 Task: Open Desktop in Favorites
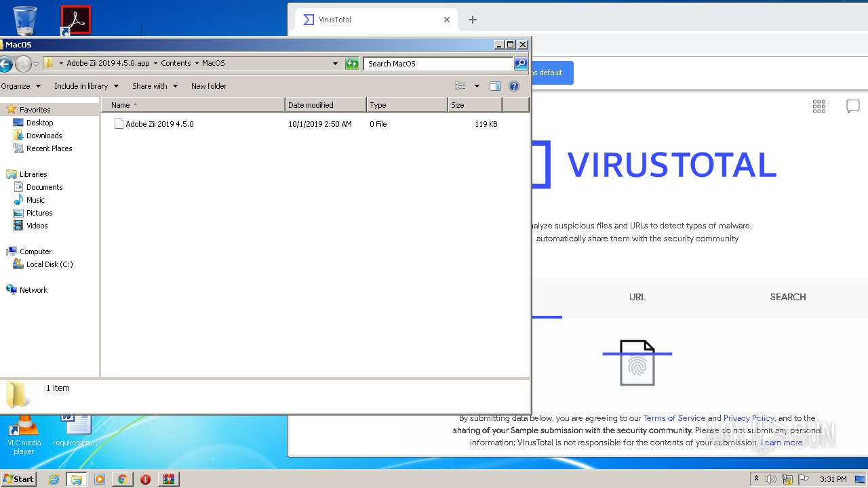point(39,123)
